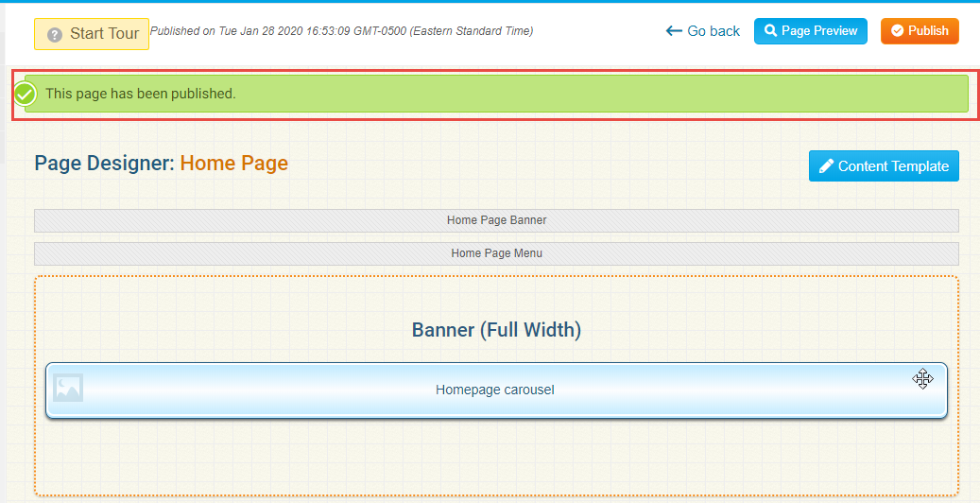Viewport: 980px width, 503px height.
Task: Select the Home Page Banner bar
Action: (x=496, y=220)
